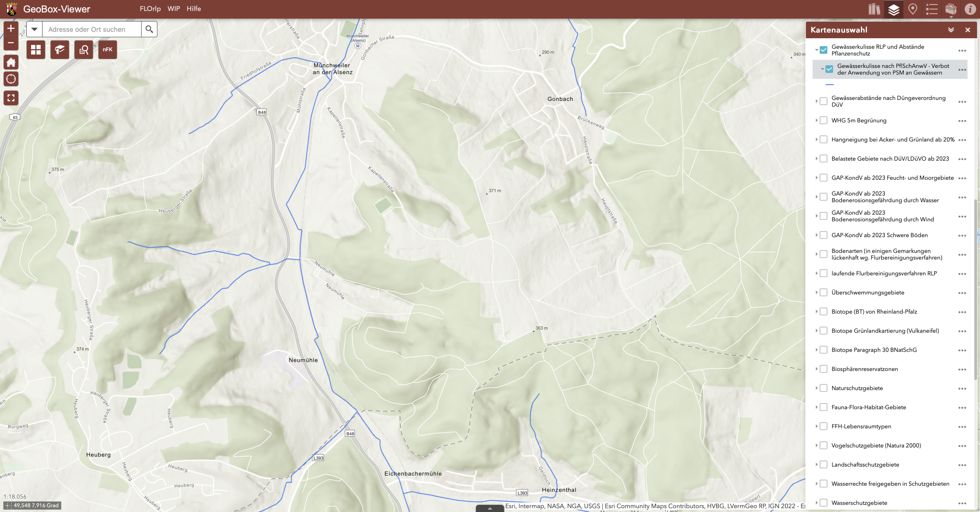Click the location pin icon in header
980x512 pixels.
[x=913, y=9]
